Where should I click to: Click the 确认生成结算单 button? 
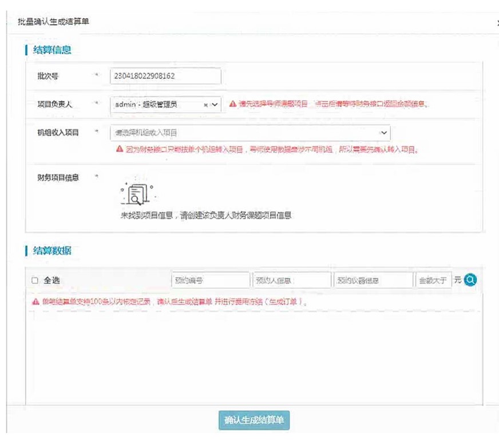[254, 420]
